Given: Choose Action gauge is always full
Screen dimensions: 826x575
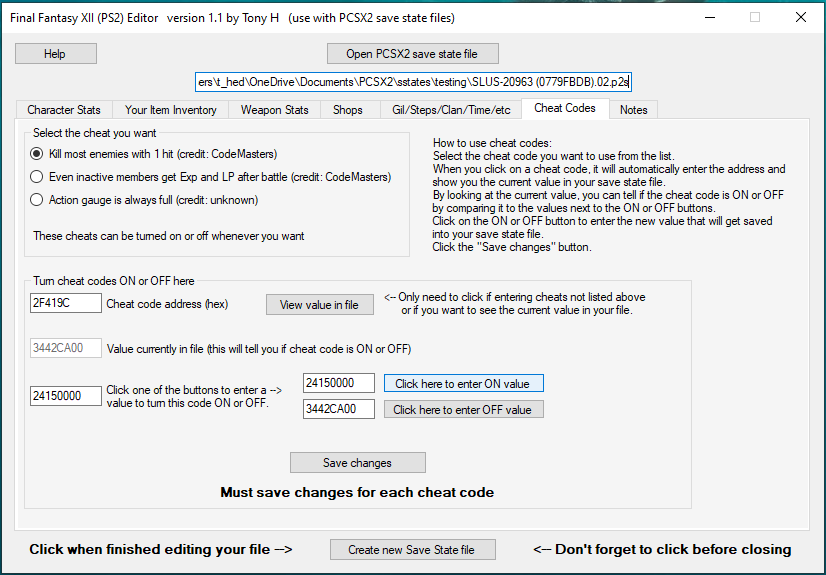Looking at the screenshot, I should (x=37, y=200).
